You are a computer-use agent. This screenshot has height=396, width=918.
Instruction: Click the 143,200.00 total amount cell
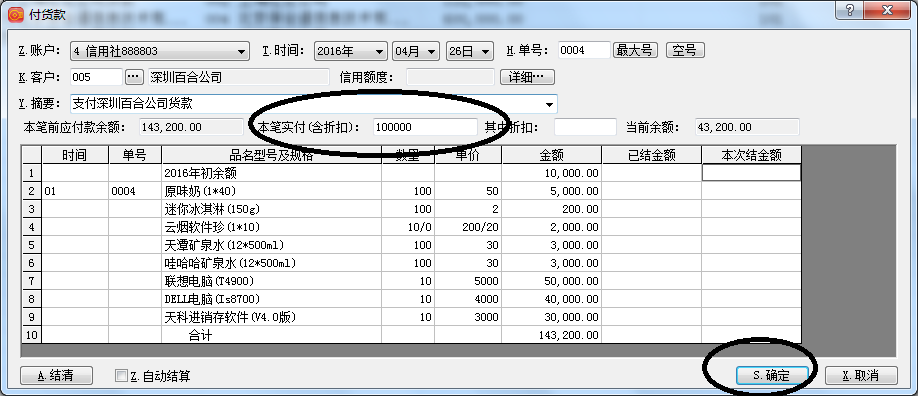coord(552,336)
